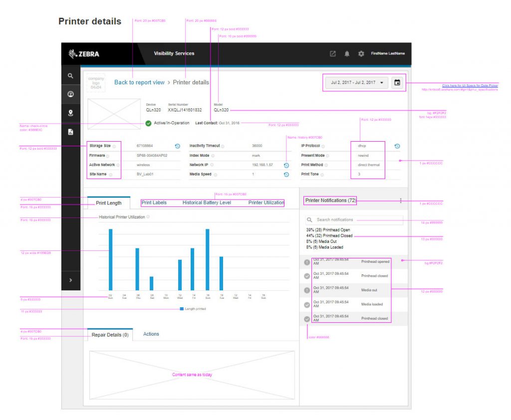Open Historical Battery Level tab
The image size is (511, 420).
coord(207,203)
